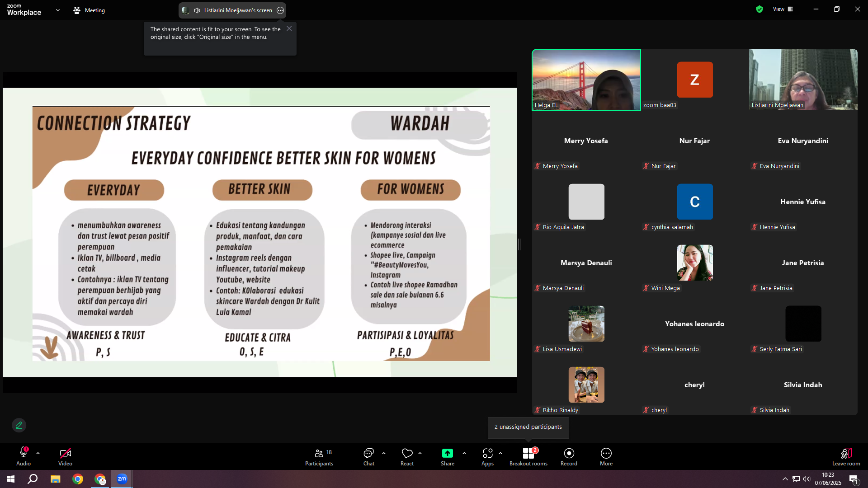Open the More options menu
This screenshot has height=488, width=868.
pyautogui.click(x=606, y=456)
